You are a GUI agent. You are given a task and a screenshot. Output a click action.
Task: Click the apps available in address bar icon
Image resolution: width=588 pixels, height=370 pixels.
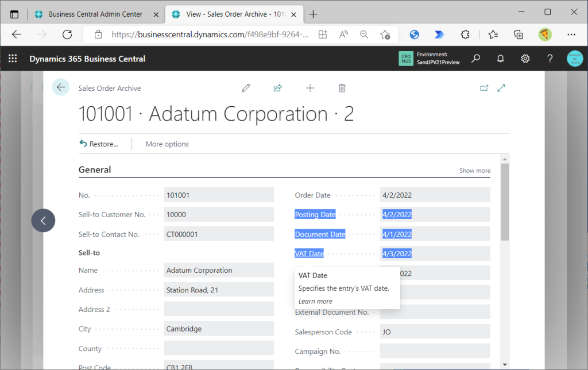coord(323,34)
